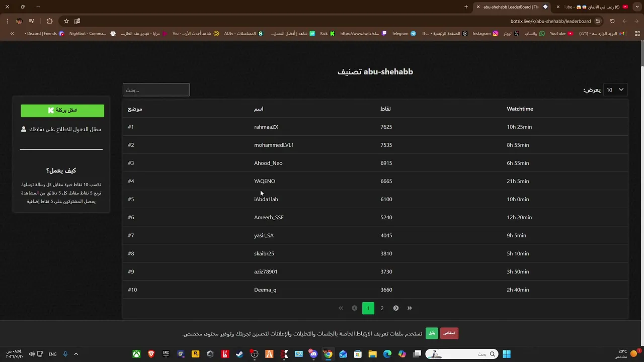Open the site info icon in the address bar
644x362 pixels.
click(x=598, y=21)
